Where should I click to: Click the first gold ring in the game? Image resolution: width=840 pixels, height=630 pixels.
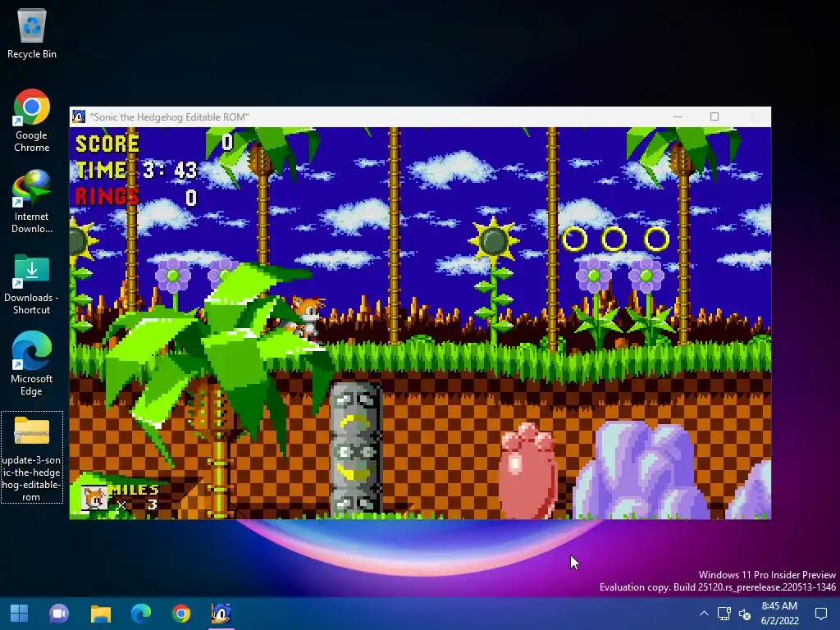574,239
